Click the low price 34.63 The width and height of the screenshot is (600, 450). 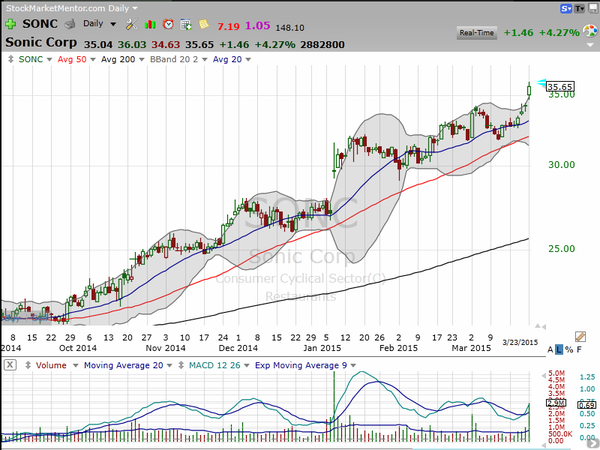click(x=166, y=45)
